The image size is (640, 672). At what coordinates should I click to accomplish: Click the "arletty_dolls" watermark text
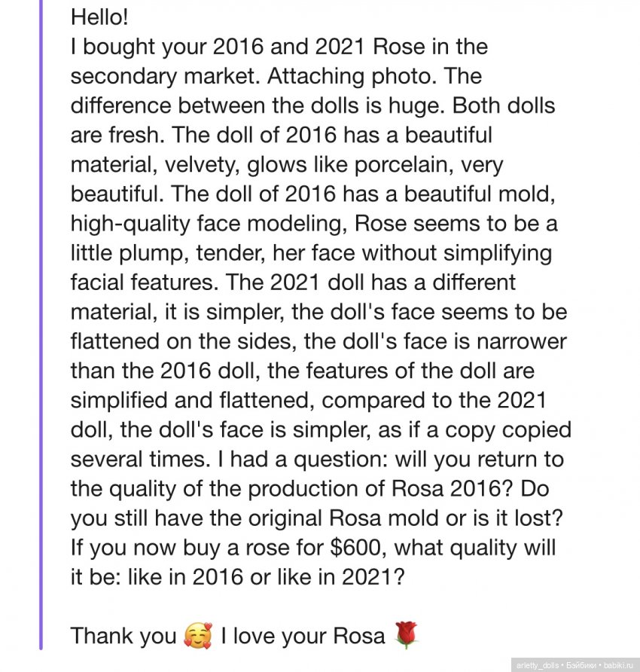click(x=539, y=664)
